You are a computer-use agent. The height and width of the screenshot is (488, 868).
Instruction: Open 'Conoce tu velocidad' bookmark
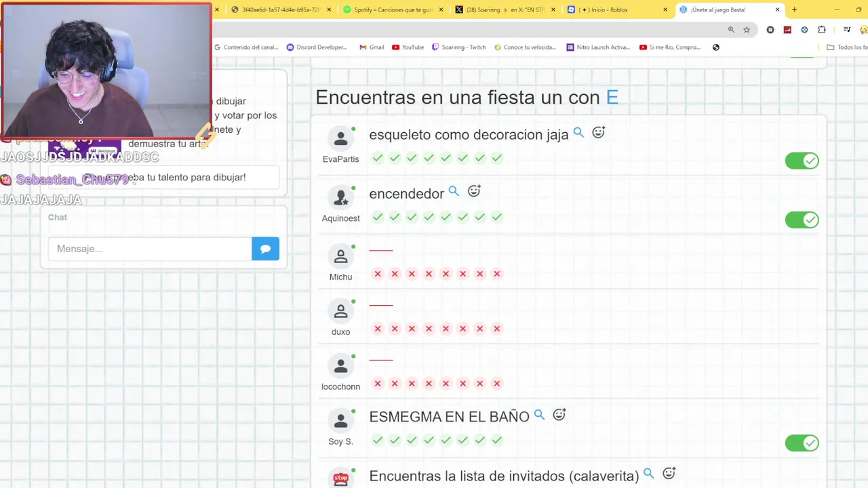pos(525,47)
